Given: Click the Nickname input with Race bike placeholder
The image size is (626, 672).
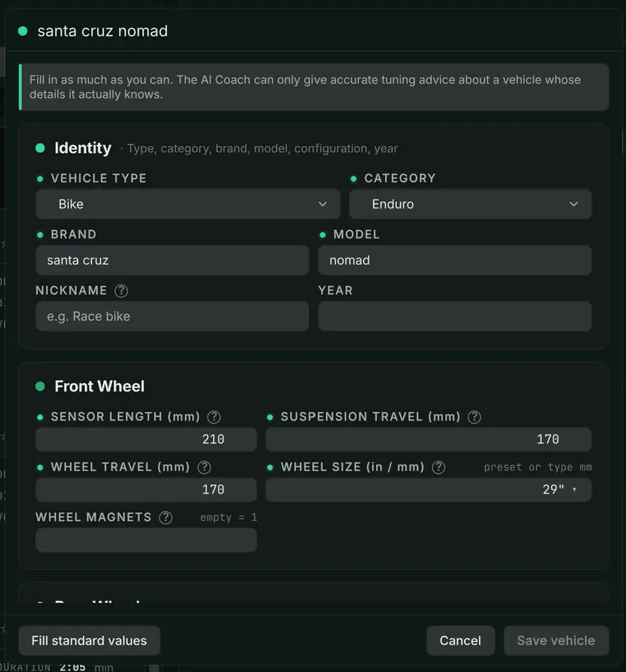Looking at the screenshot, I should (172, 317).
